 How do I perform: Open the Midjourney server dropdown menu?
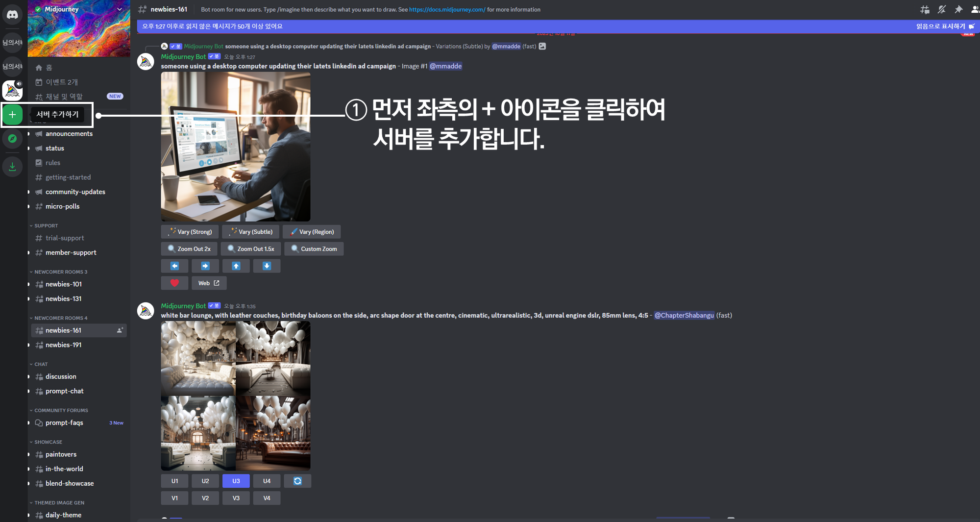click(119, 9)
